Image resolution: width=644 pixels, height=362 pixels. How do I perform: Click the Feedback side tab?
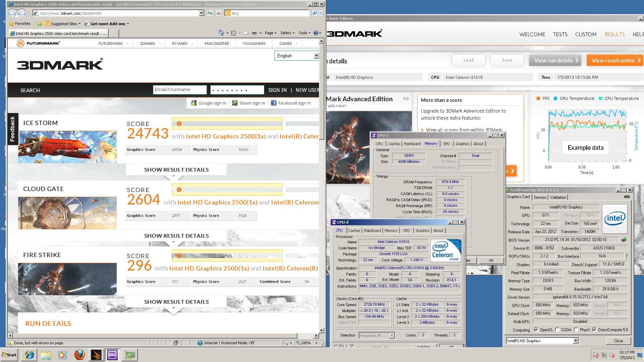pyautogui.click(x=12, y=129)
